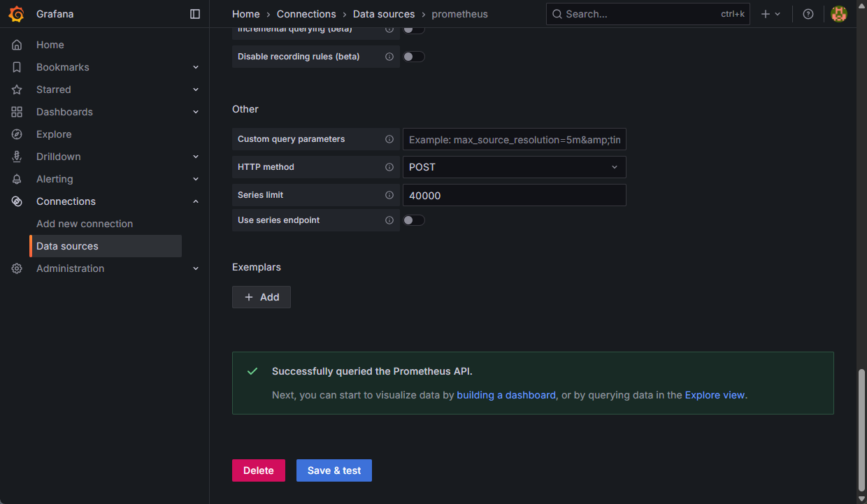Screen dimensions: 867x504
Task: Follow the building a dashboard link
Action: [x=506, y=395]
